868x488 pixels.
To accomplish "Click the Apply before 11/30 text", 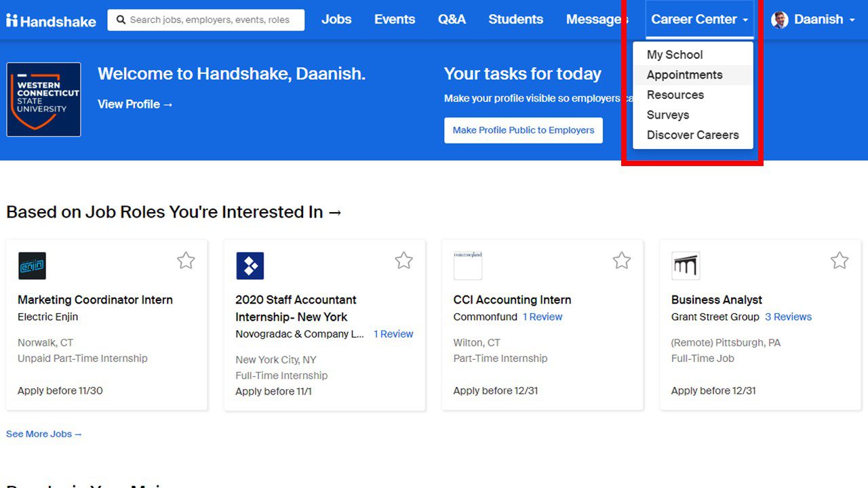I will 60,390.
